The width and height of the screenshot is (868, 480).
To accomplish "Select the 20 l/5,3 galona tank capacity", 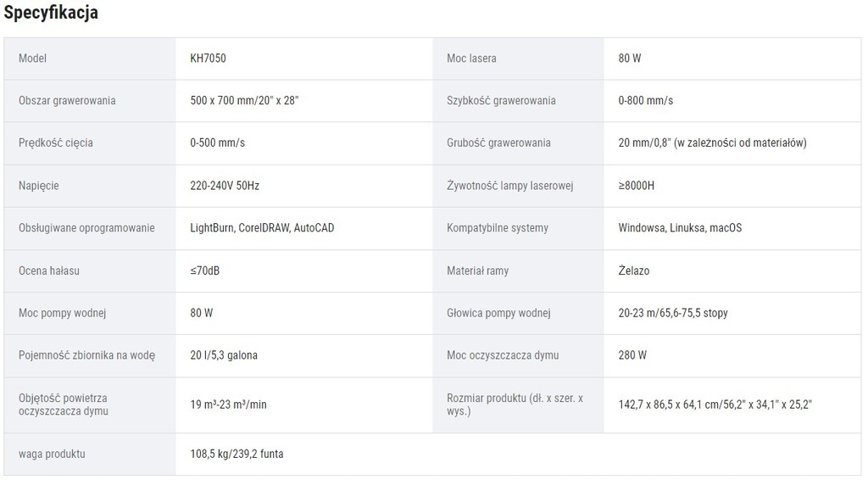I will (x=224, y=355).
